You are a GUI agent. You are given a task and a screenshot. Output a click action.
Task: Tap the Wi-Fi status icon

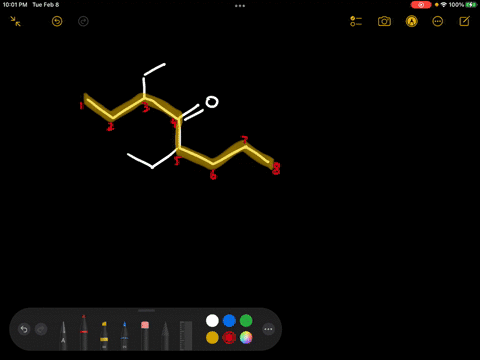tap(444, 5)
